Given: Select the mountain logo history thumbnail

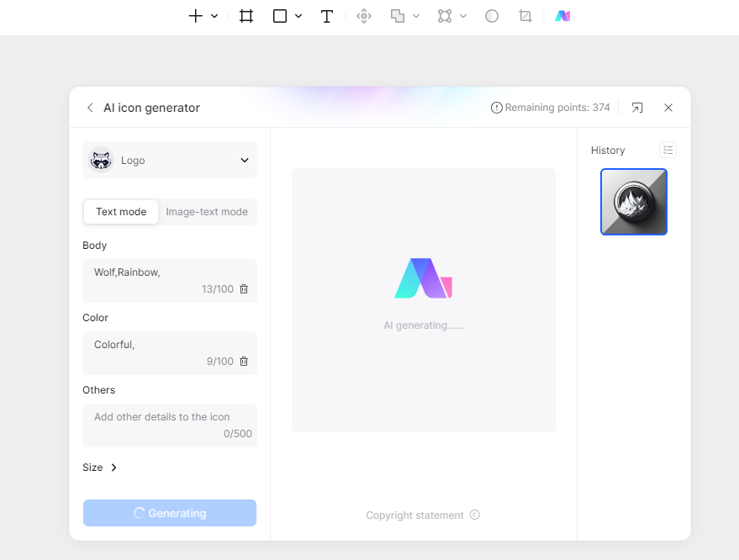Looking at the screenshot, I should point(634,202).
